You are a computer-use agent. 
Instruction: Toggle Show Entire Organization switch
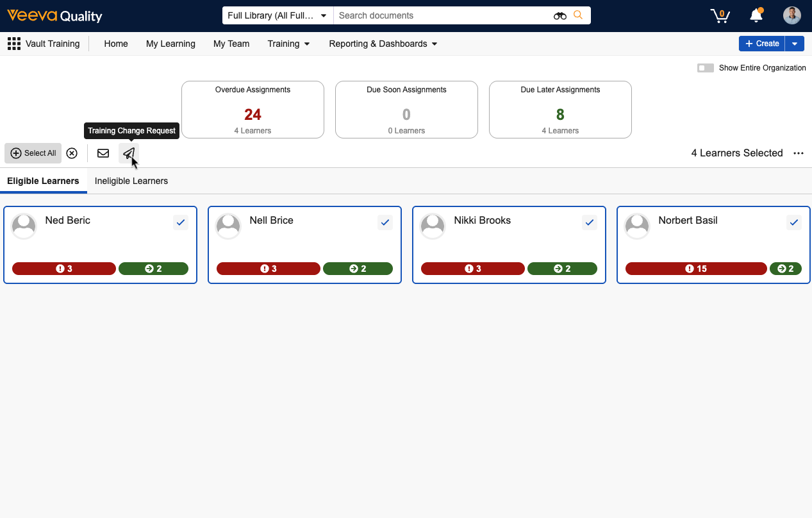coord(706,68)
